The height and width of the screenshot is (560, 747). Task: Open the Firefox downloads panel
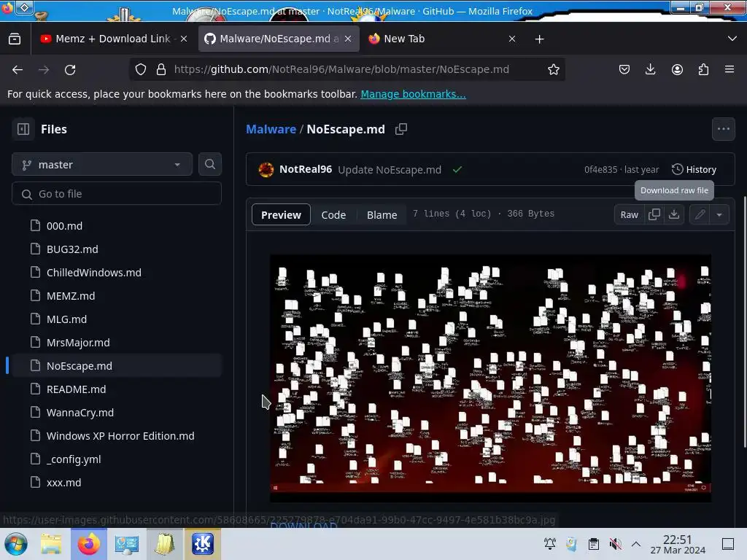[x=650, y=69]
